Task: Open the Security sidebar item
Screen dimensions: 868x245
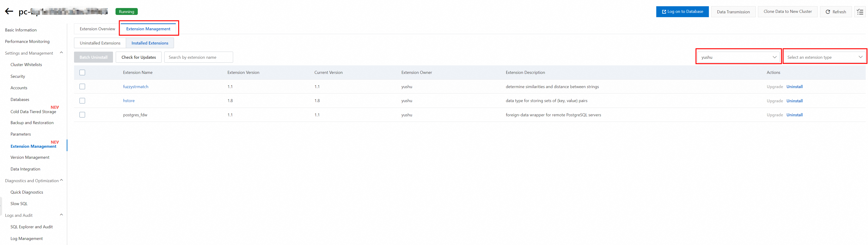Action: coord(18,77)
